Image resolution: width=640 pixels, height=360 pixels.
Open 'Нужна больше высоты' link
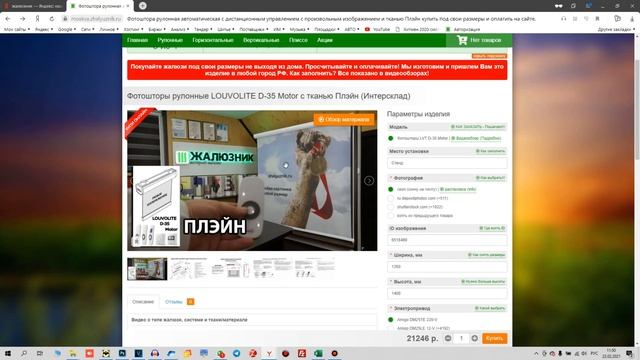point(483,282)
